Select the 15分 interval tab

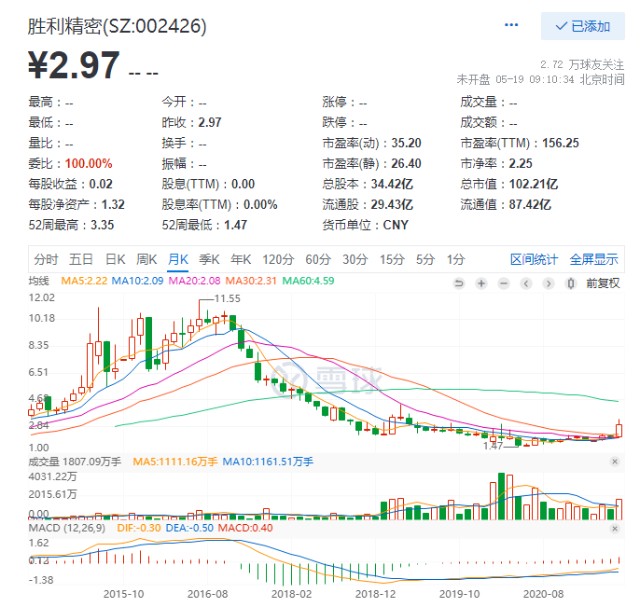pyautogui.click(x=392, y=259)
